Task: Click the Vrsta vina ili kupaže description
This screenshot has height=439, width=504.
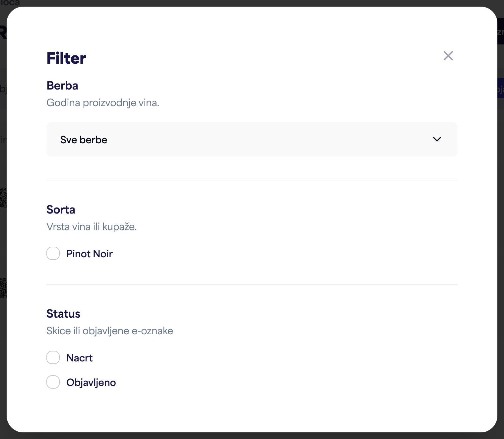Action: point(92,227)
